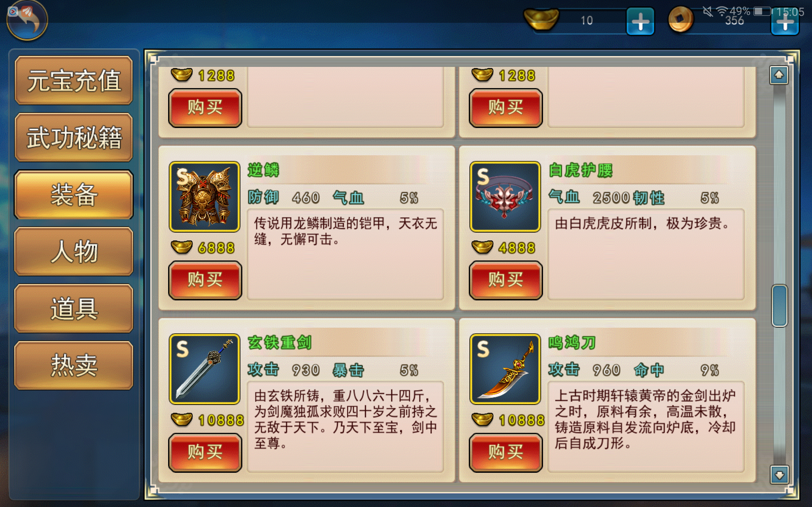Click the copper coin currency icon
This screenshot has width=812, height=507.
tap(680, 19)
